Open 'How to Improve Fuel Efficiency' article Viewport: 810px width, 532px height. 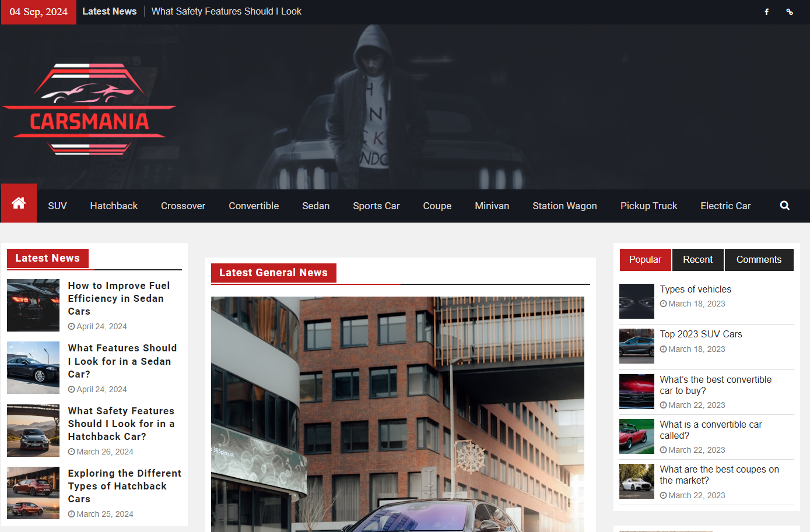click(x=119, y=298)
